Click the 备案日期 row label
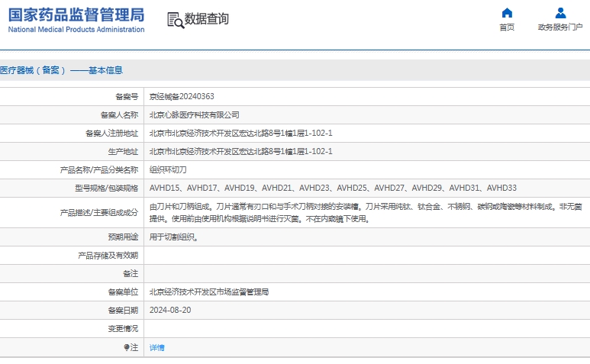The image size is (590, 364). point(123,311)
